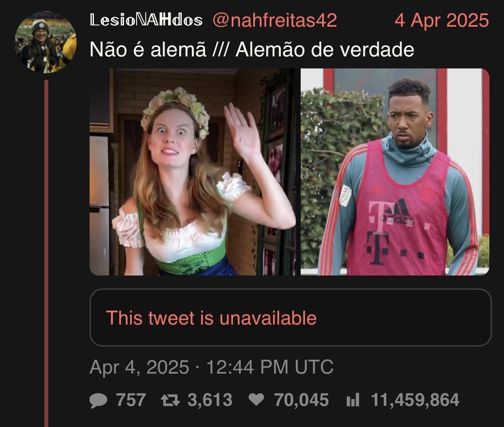Click the 11,459,864 views count
This screenshot has width=504, height=427.
[415, 400]
